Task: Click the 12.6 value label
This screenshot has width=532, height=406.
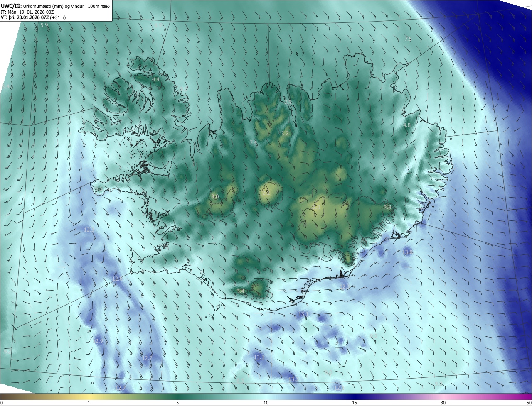Action: (x=118, y=279)
